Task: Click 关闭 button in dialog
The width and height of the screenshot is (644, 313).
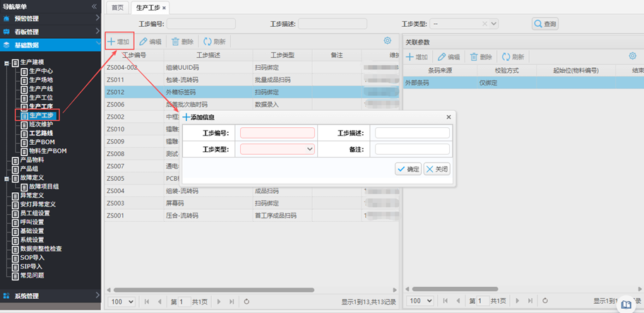Action: click(437, 169)
